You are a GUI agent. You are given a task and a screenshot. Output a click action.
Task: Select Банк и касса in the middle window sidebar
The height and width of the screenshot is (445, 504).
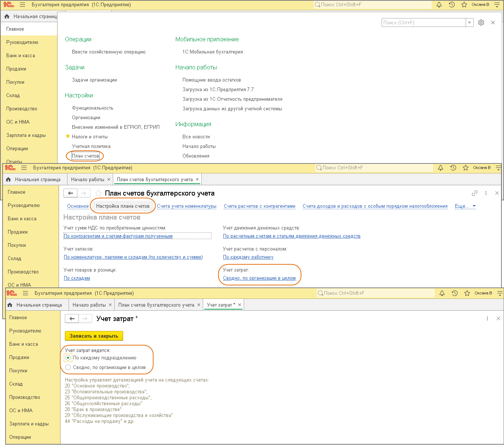(x=22, y=219)
